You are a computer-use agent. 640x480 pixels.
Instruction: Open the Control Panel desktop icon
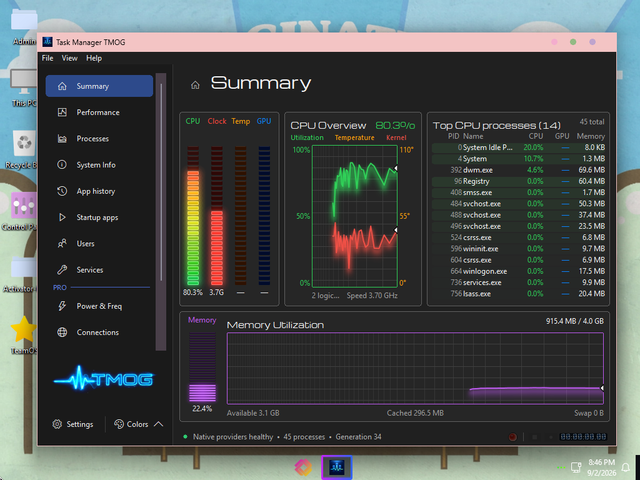click(x=21, y=211)
